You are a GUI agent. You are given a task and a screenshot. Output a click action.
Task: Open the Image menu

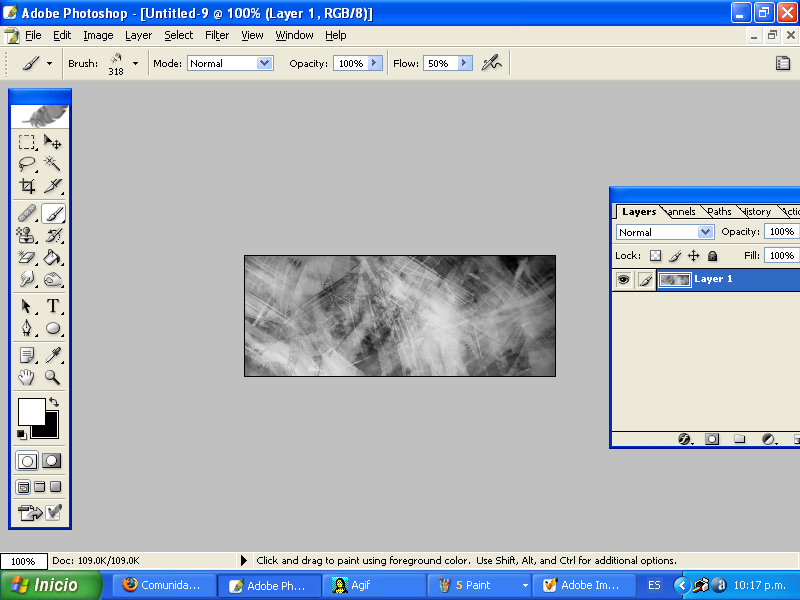click(98, 35)
